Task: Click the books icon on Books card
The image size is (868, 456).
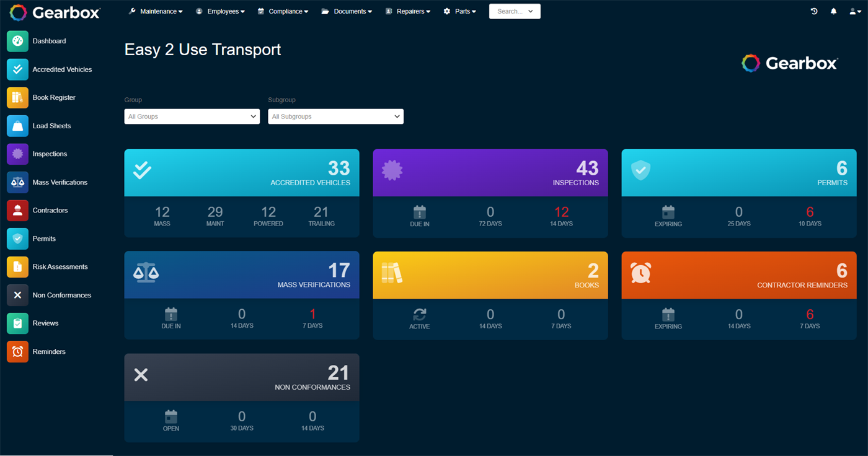Action: [392, 273]
